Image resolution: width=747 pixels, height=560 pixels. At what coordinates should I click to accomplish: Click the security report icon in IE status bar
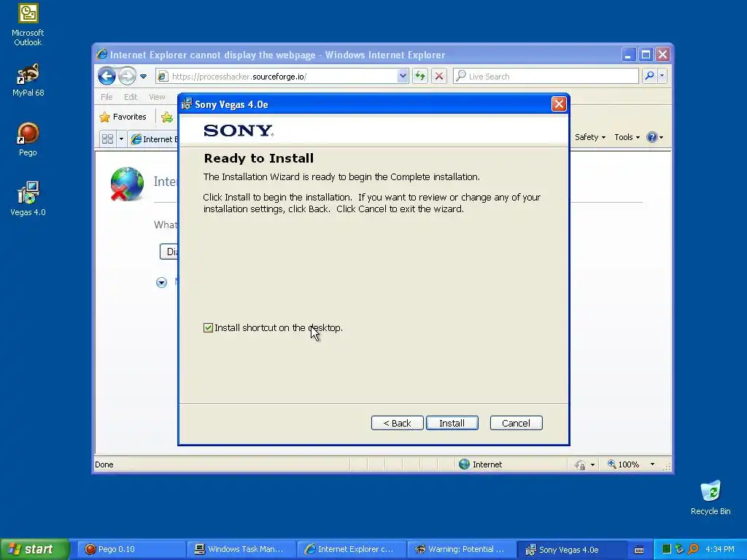tap(580, 464)
